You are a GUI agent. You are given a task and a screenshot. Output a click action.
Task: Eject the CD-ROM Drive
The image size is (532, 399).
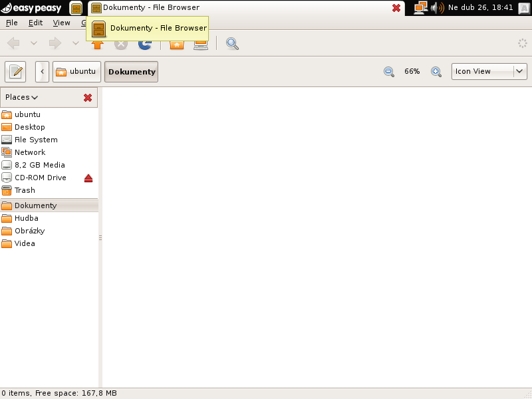[x=88, y=178]
